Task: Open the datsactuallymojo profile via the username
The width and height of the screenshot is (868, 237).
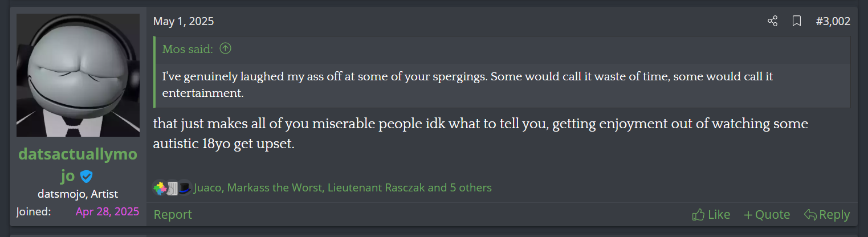Action: tap(78, 154)
